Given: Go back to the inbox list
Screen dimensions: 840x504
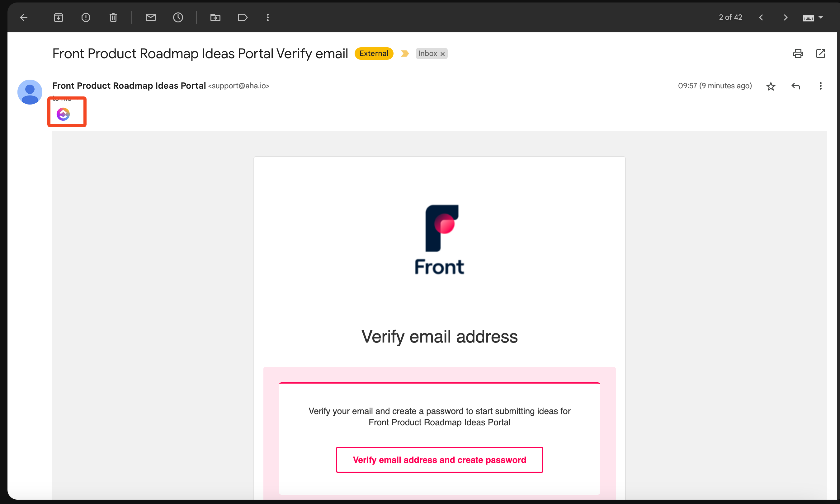Looking at the screenshot, I should click(24, 17).
